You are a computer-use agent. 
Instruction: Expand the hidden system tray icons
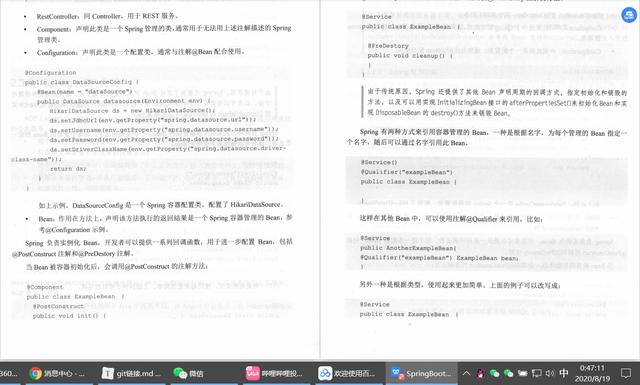tap(466, 373)
